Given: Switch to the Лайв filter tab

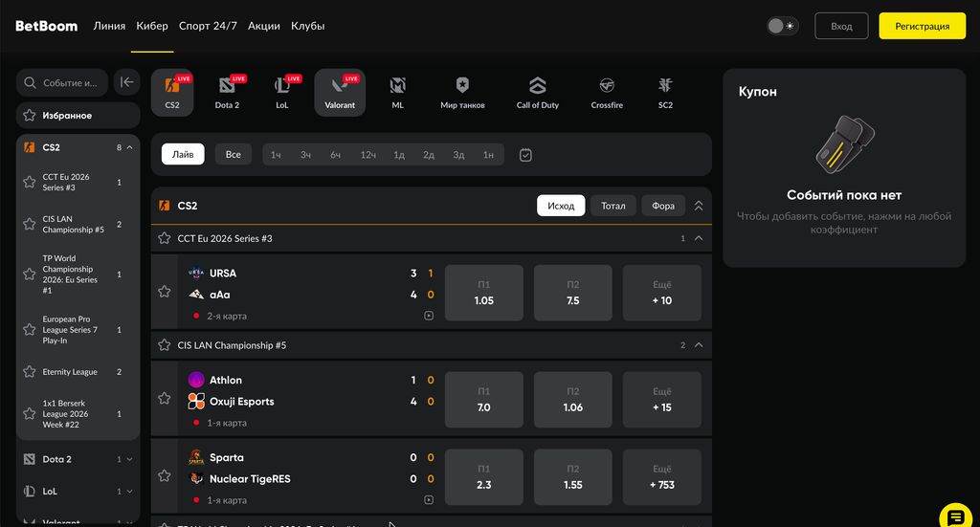Looking at the screenshot, I should pos(183,154).
